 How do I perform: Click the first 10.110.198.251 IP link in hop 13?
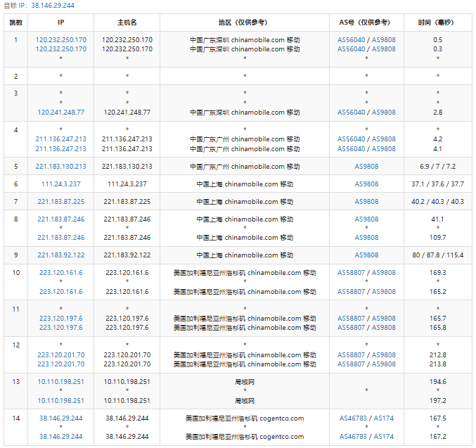(x=61, y=382)
